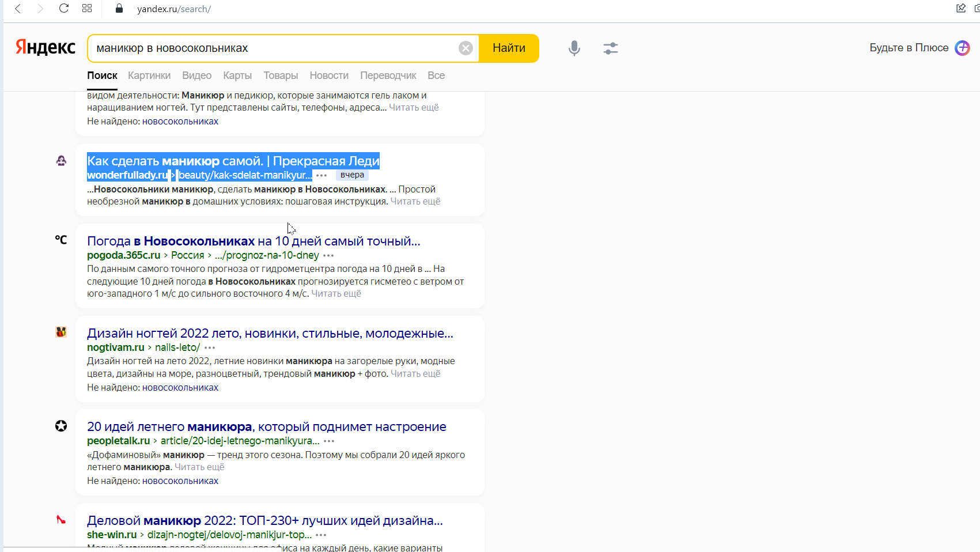Switch to the Видео tab
Image resolution: width=980 pixels, height=552 pixels.
point(196,75)
